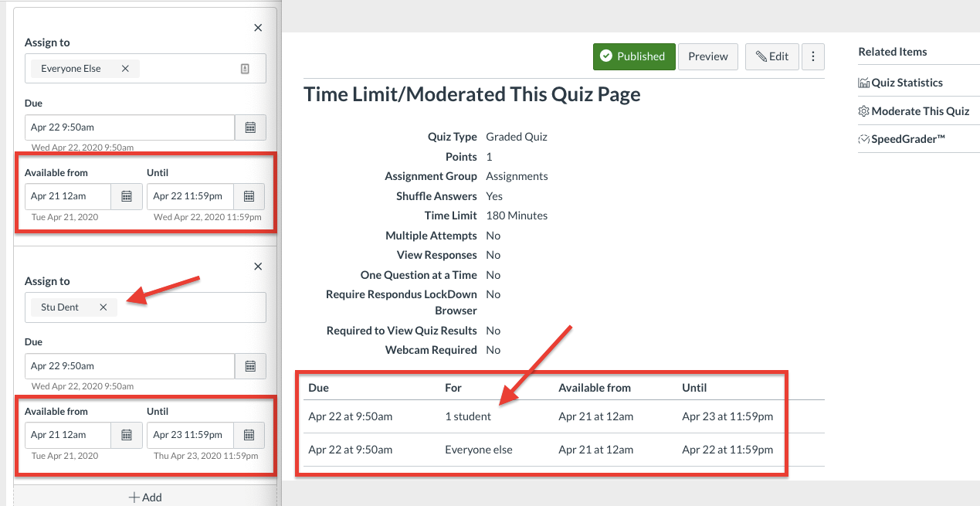Close the first Assign to card
Viewport: 980px width, 506px height.
[258, 28]
